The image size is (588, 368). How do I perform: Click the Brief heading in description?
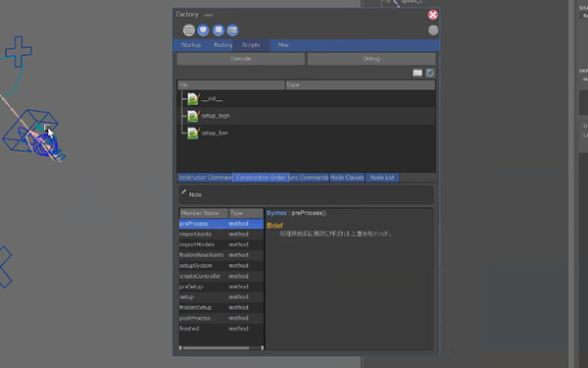(x=274, y=226)
